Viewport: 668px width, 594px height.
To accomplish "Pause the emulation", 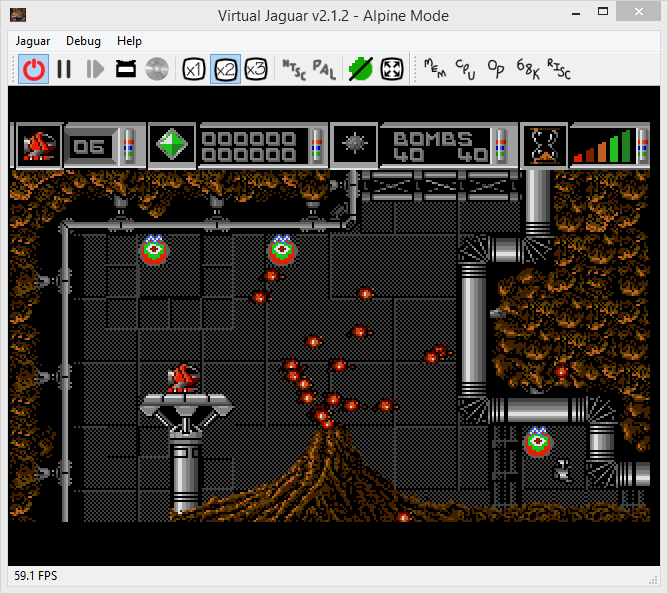I will (x=64, y=69).
